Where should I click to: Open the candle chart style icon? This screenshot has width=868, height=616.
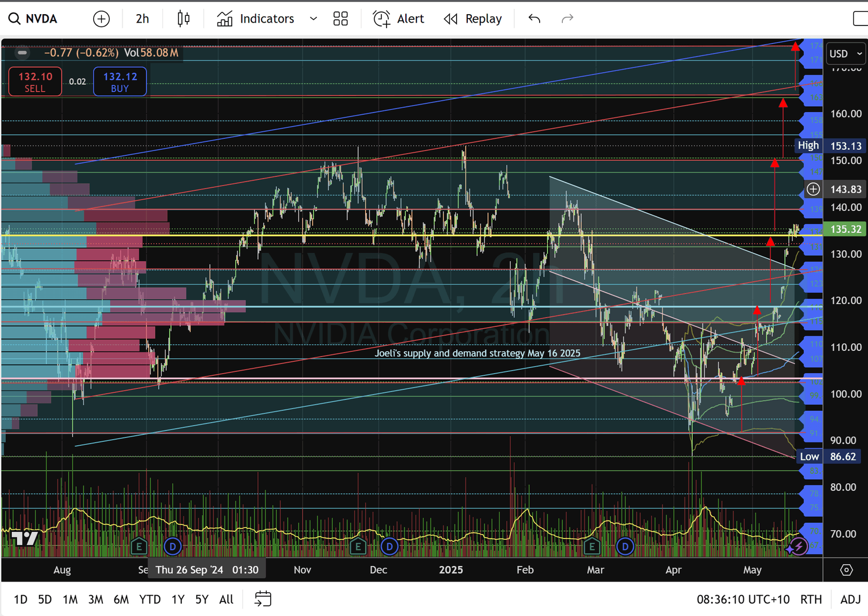(x=183, y=19)
